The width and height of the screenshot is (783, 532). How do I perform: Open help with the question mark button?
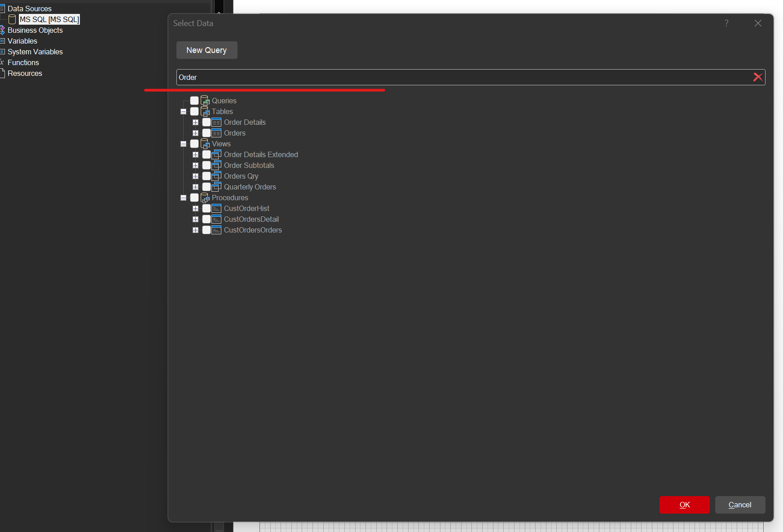(726, 23)
